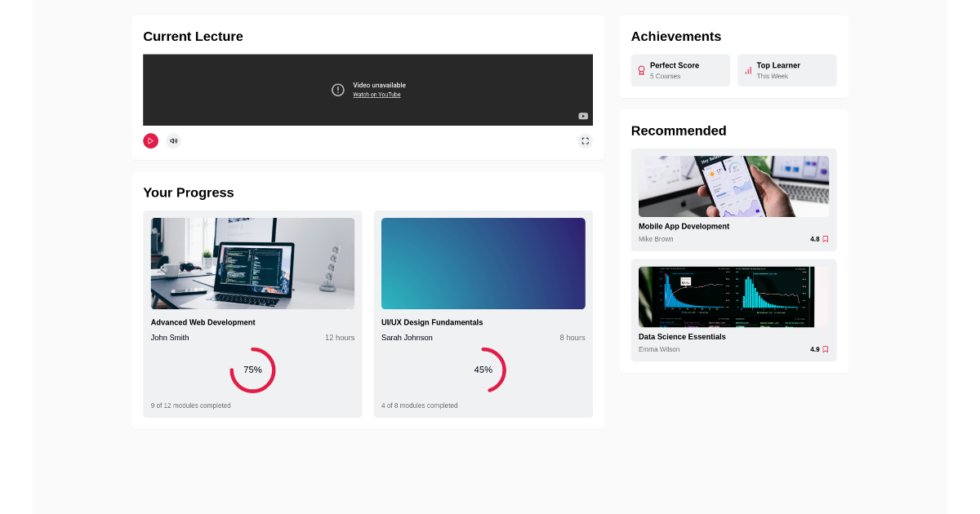Play the current lecture video
Screen dimensions: 980x514
pyautogui.click(x=150, y=140)
